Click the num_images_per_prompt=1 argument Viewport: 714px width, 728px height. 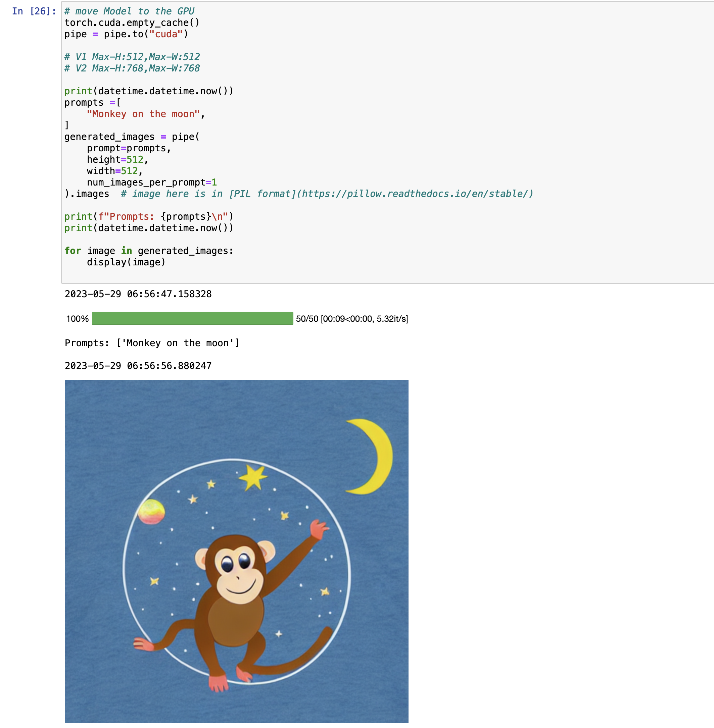[x=152, y=183]
